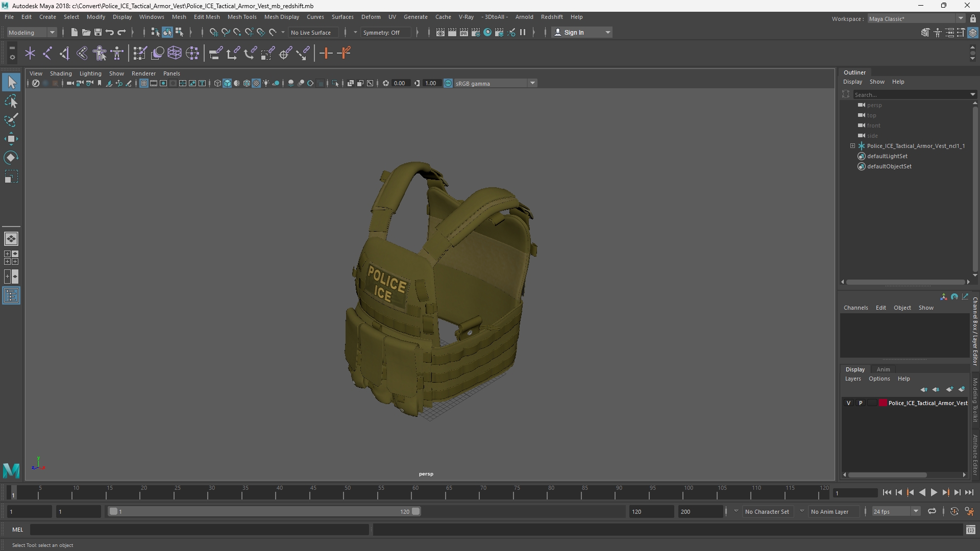Click the redo arrow icon
Image resolution: width=980 pixels, height=551 pixels.
pos(121,33)
